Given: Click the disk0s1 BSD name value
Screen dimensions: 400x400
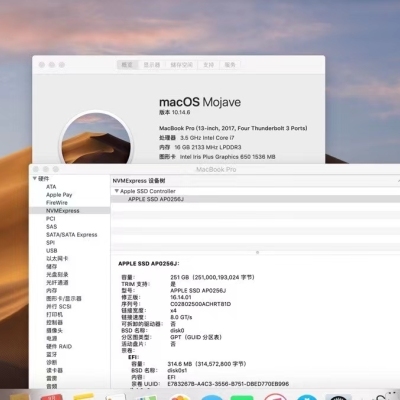Looking at the screenshot, I should 177,371.
